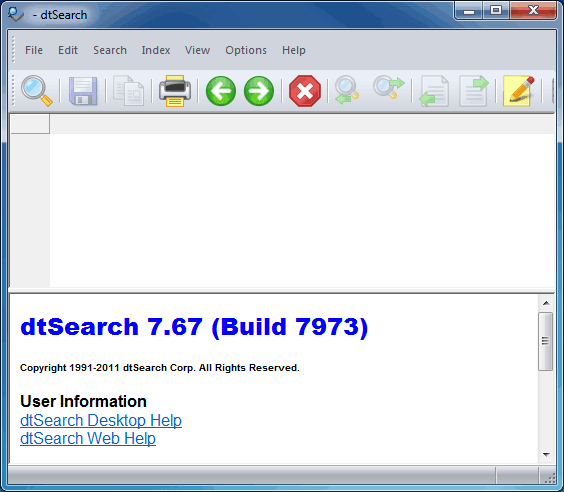
Task: Open the Options menu
Action: (x=246, y=50)
